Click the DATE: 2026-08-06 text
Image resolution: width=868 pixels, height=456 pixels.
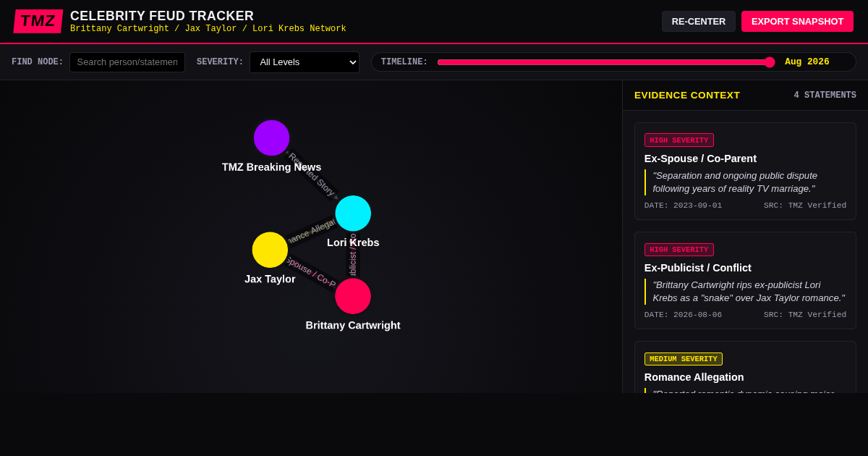pyautogui.click(x=683, y=315)
